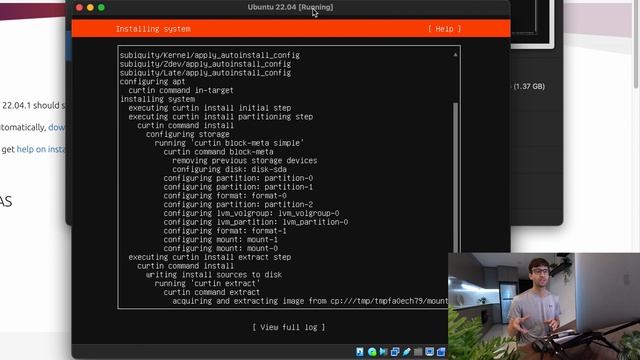640x360 pixels.
Task: Click the USB devices status icon
Action: 407,351
